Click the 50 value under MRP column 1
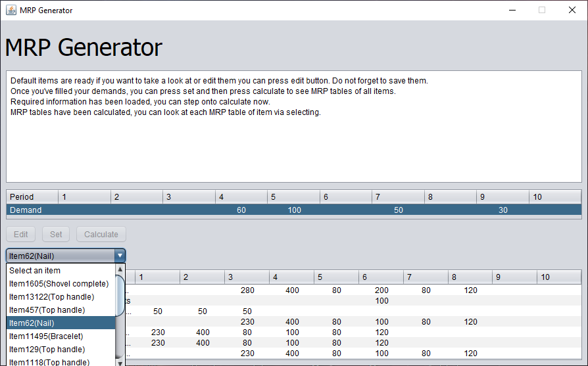Image resolution: width=588 pixels, height=366 pixels. click(x=158, y=311)
